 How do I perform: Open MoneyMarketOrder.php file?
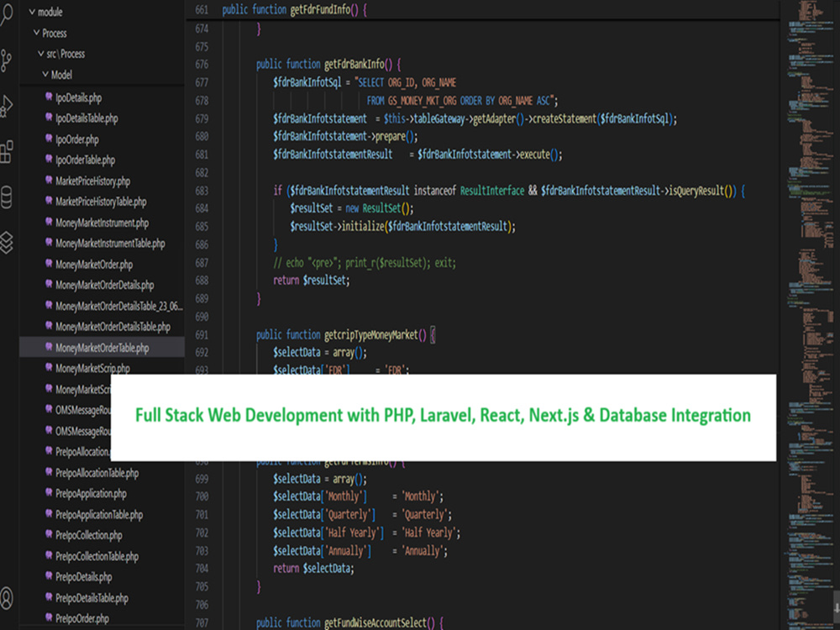94,264
